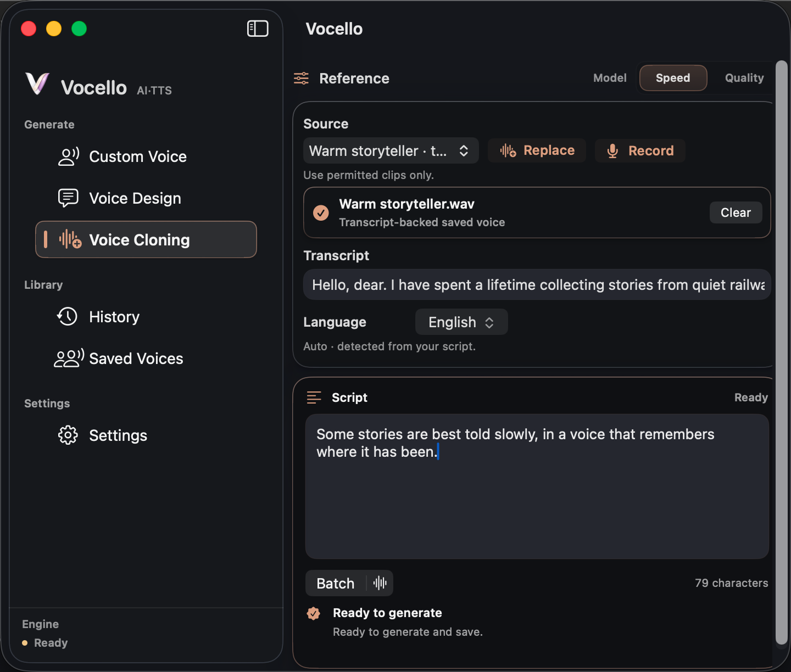Click the 'Warm storyteller.wav' file name
The height and width of the screenshot is (672, 791).
point(406,204)
